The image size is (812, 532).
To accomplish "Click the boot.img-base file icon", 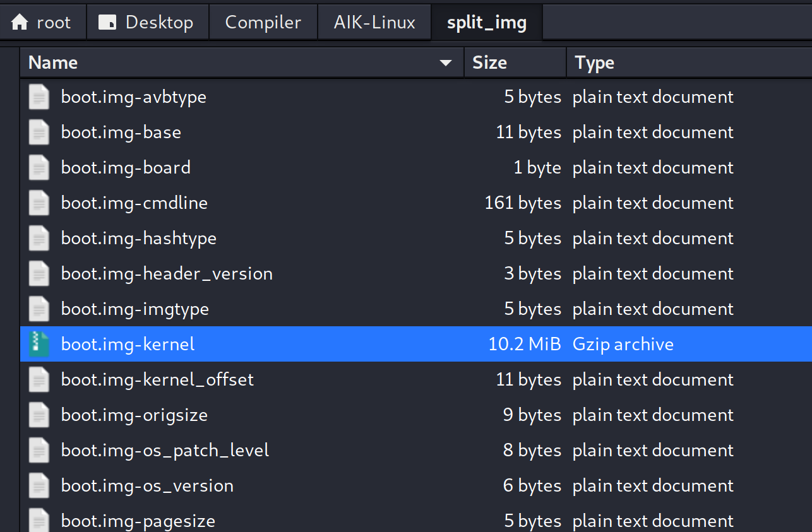I will click(x=39, y=133).
